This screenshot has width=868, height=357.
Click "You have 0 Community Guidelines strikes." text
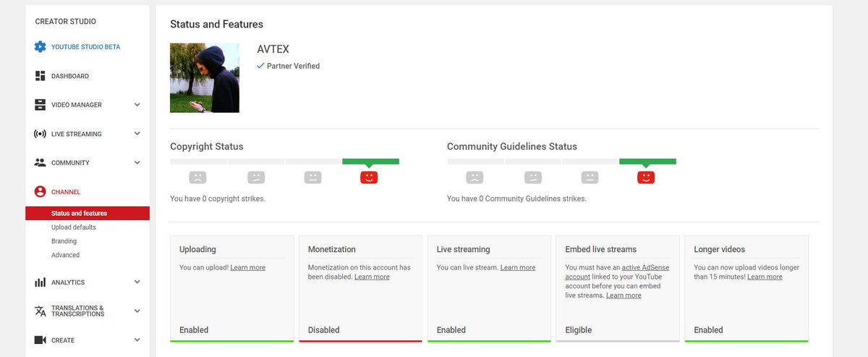pos(516,198)
